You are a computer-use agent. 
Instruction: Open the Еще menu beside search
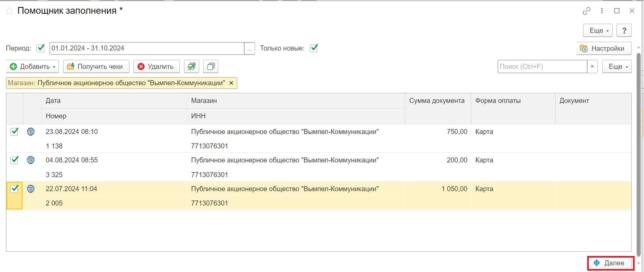coord(617,67)
